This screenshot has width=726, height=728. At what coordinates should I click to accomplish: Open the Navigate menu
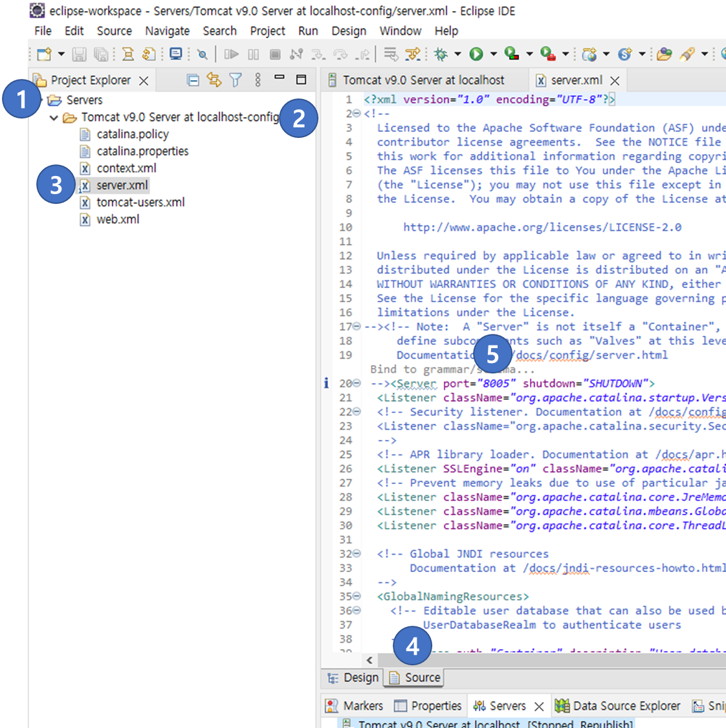(x=167, y=31)
